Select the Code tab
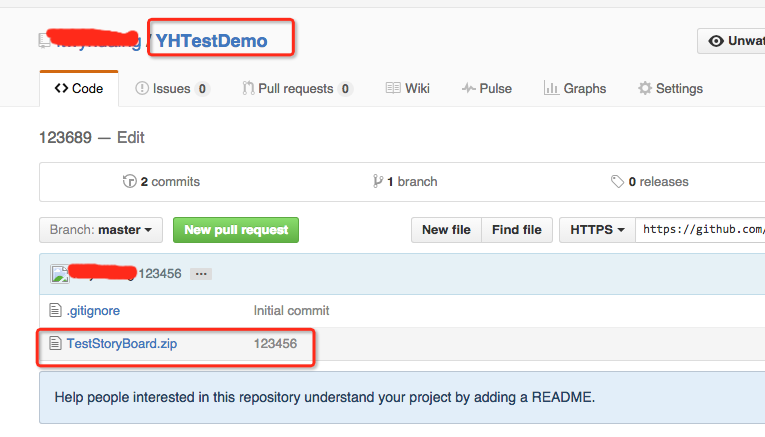 79,88
